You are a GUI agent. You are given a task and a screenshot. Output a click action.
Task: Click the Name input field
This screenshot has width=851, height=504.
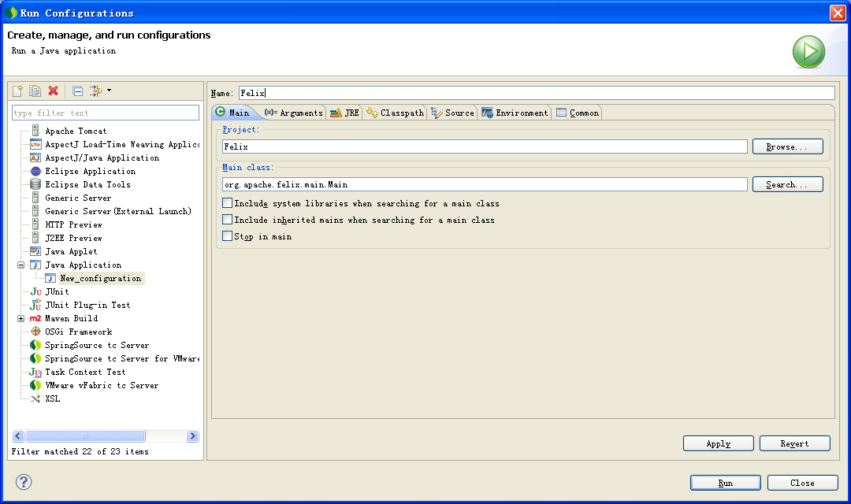[537, 93]
